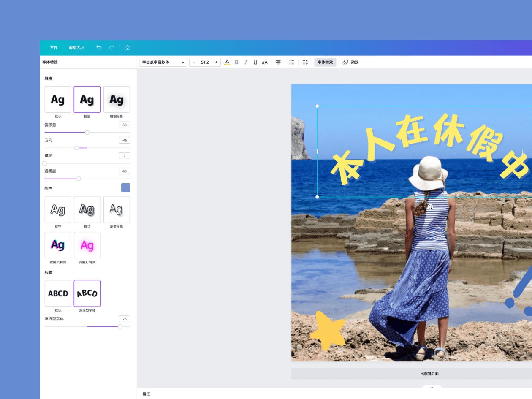Edit the font size value 51.2
532x399 pixels.
[x=205, y=62]
